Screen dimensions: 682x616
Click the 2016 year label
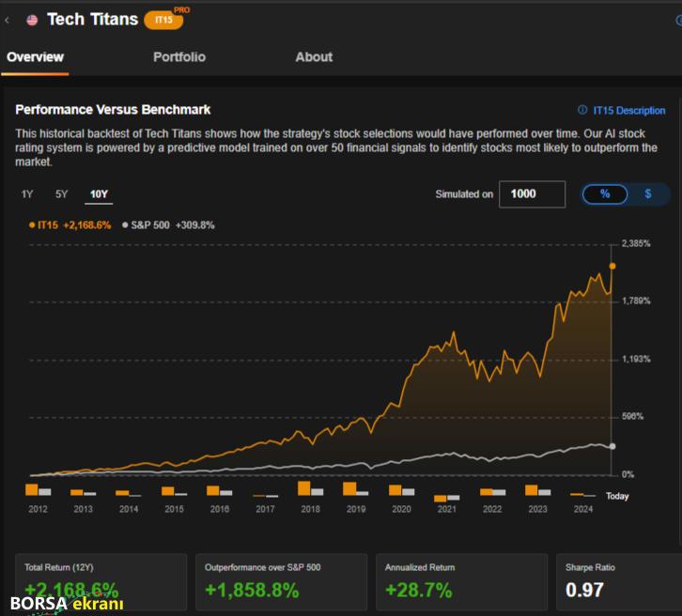click(220, 509)
